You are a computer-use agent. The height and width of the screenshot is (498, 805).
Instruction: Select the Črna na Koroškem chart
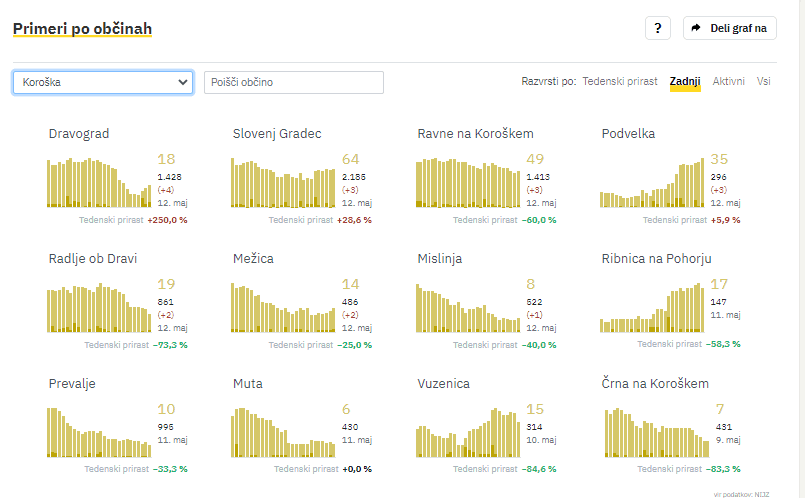651,432
